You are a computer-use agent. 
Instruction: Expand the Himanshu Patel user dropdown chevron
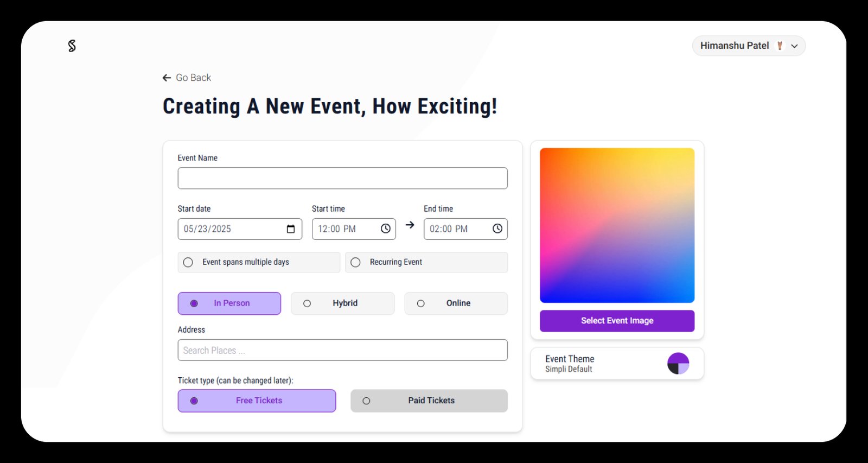(x=794, y=46)
